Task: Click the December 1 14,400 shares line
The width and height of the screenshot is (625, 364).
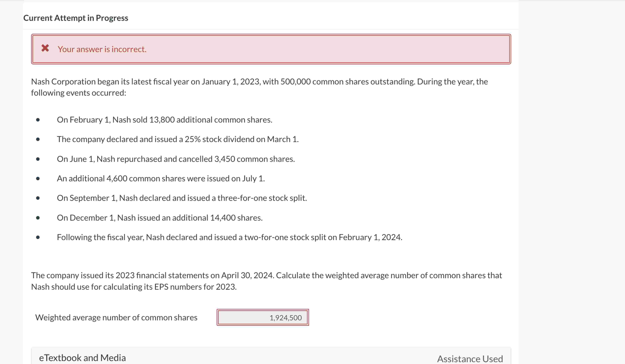Action: 159,218
